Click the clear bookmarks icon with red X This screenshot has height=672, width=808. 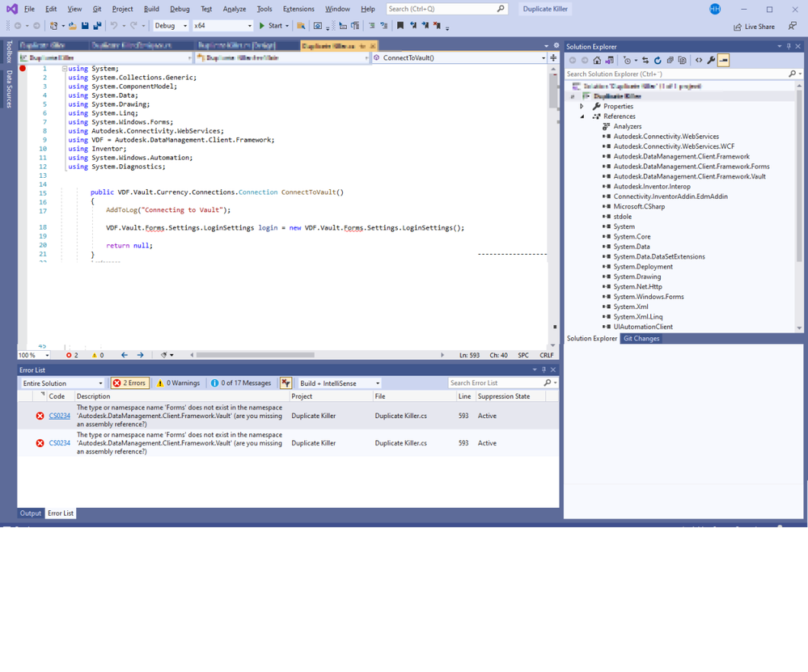coord(437,26)
